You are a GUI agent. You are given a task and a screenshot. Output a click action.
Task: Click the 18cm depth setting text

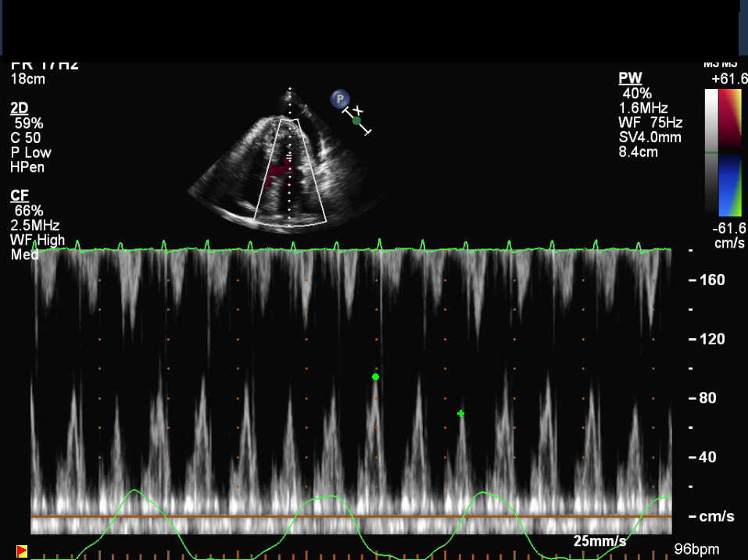click(x=27, y=80)
